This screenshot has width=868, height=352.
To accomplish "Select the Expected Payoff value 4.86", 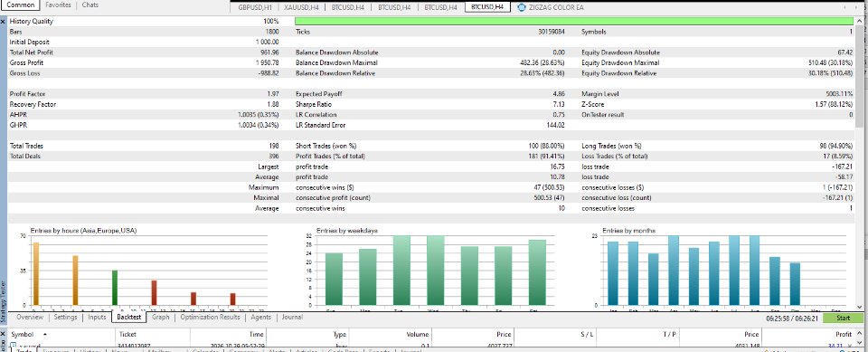I will click(x=559, y=94).
